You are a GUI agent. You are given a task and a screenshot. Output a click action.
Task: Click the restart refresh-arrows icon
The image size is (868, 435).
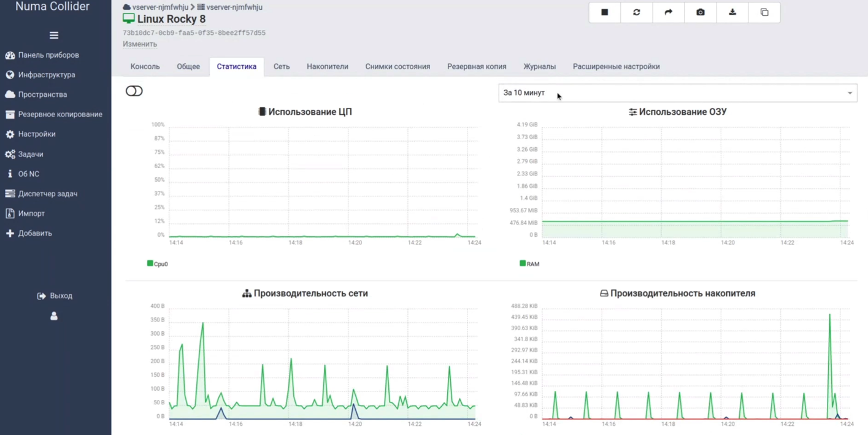pos(637,12)
